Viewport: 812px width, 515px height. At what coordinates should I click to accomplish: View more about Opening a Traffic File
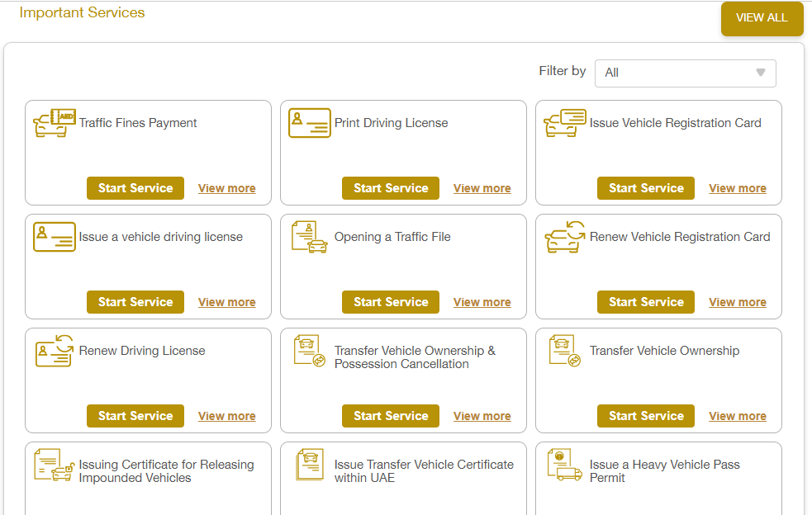coord(482,302)
